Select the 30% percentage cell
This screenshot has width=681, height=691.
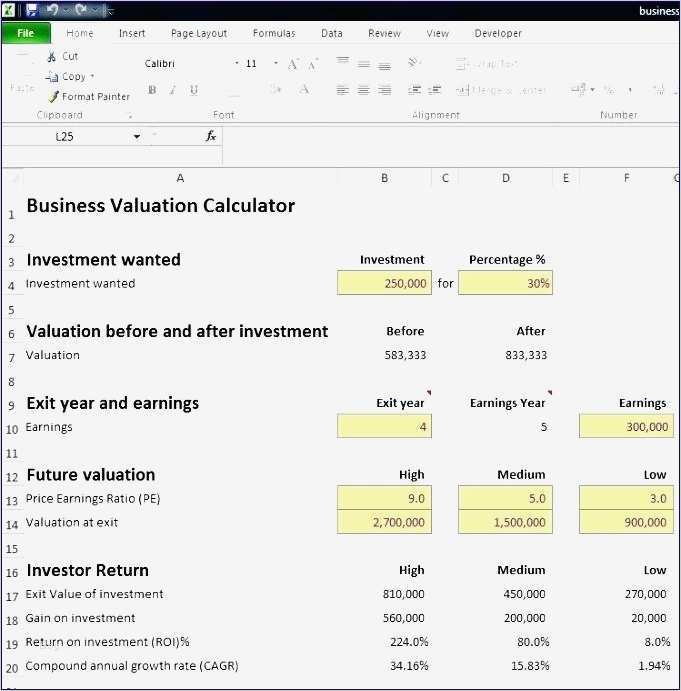tap(506, 283)
